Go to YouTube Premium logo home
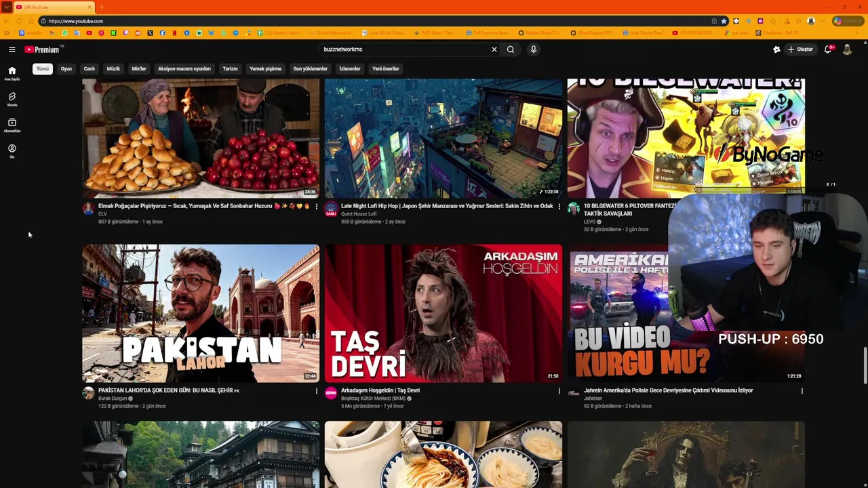868x488 pixels. (x=42, y=49)
